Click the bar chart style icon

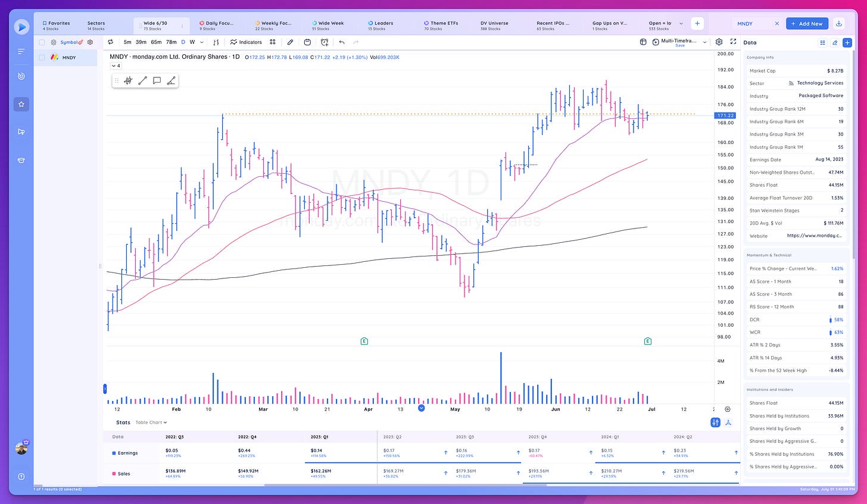[x=216, y=42]
